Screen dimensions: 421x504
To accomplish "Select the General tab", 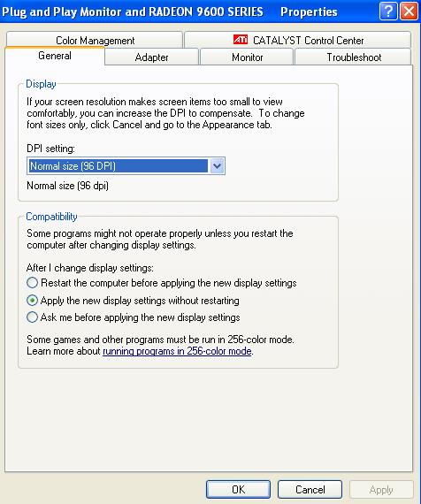I will pos(55,56).
